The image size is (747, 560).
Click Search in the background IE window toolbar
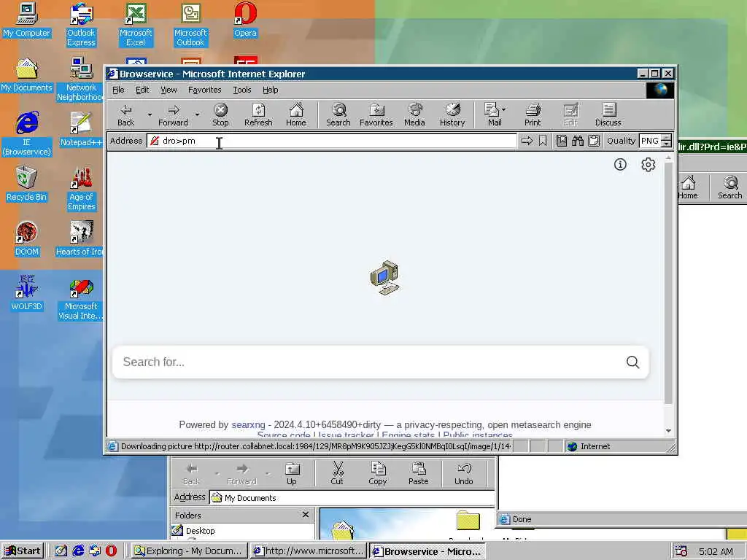[x=729, y=187]
